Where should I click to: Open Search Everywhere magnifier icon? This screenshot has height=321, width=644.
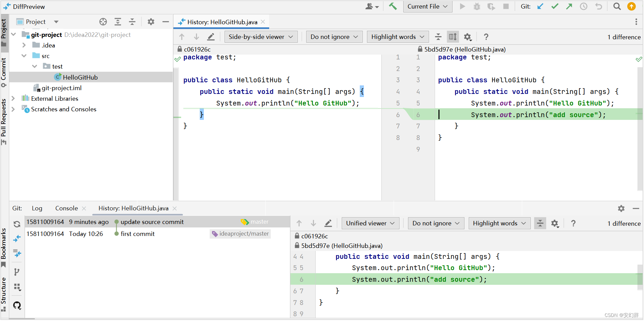click(x=617, y=6)
